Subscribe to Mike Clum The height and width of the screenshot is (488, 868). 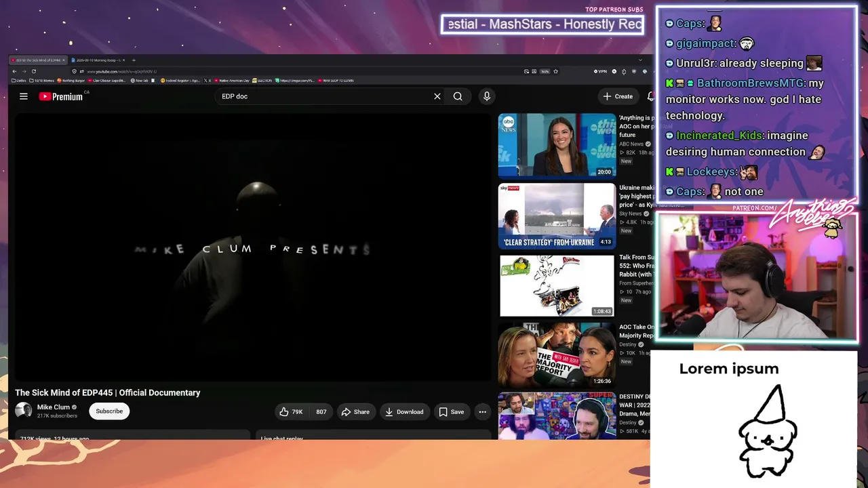click(109, 411)
